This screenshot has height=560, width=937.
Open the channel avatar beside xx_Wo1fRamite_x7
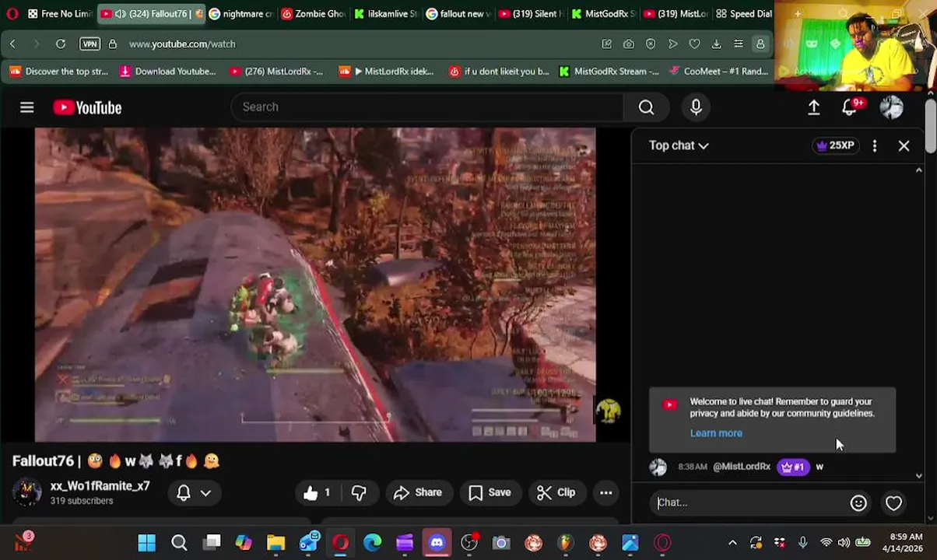(27, 492)
